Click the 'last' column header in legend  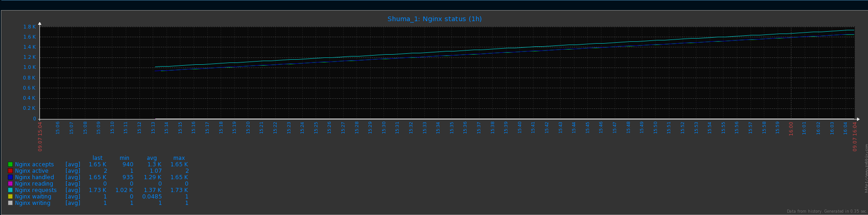point(97,158)
